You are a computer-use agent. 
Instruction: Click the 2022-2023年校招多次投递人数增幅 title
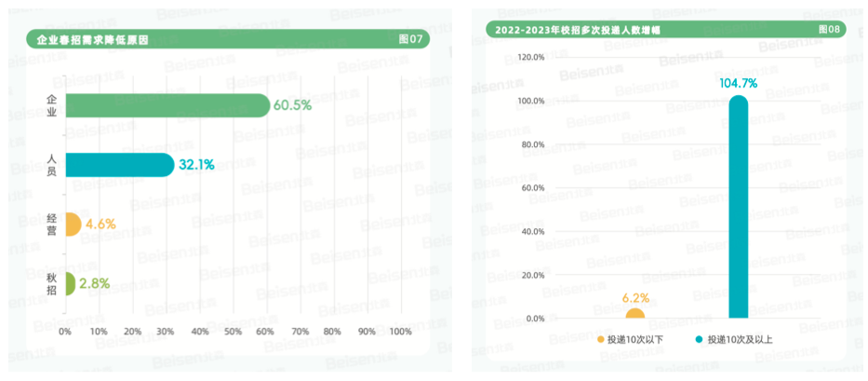click(x=576, y=30)
